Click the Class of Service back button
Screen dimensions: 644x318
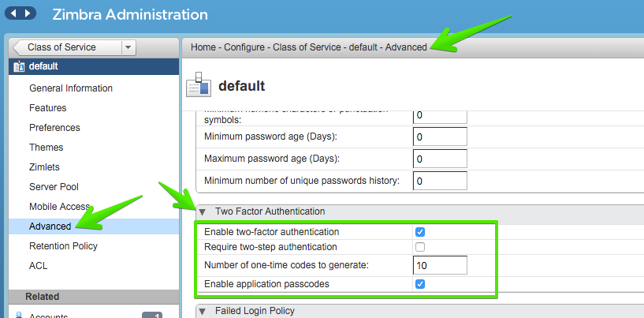68,47
